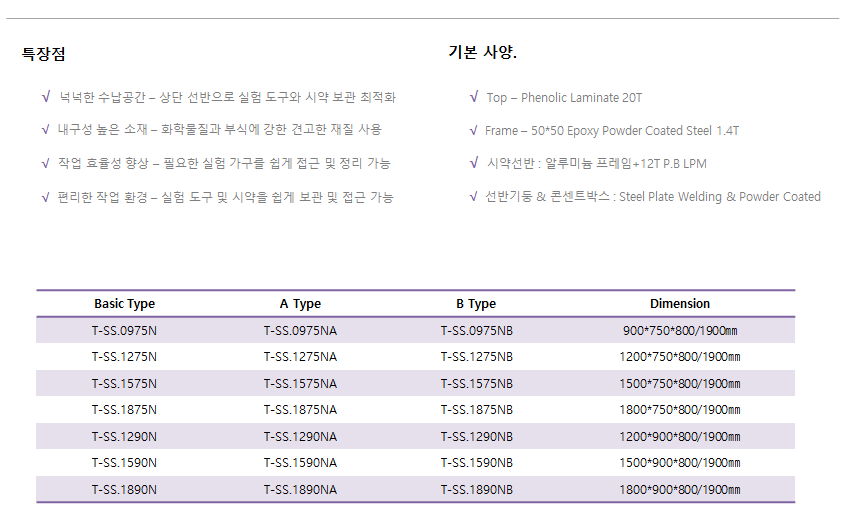Click checkmark icon beside 내구성 높은 소재

click(46, 129)
